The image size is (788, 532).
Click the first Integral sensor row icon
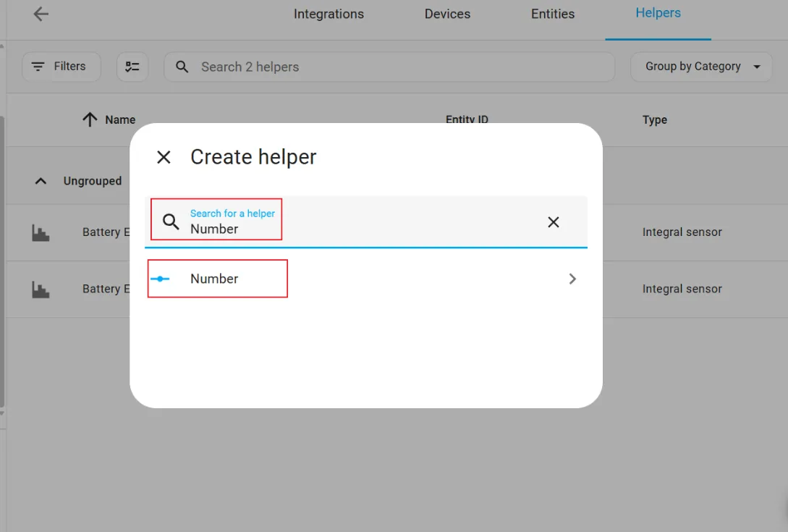tap(41, 232)
